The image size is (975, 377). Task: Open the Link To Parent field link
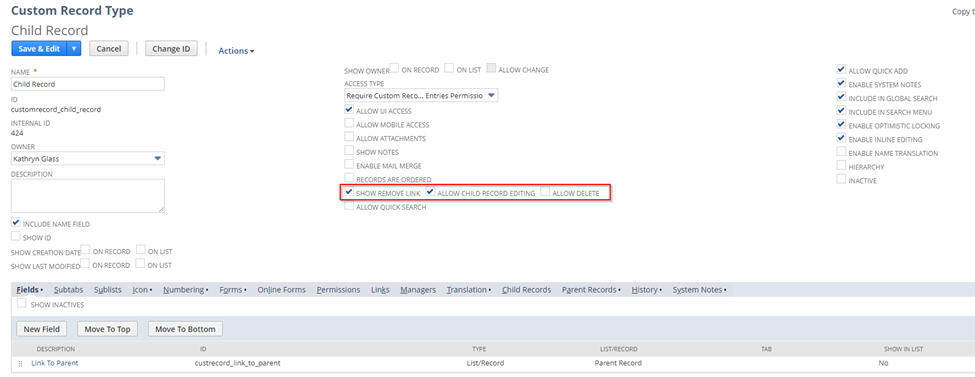click(x=55, y=363)
